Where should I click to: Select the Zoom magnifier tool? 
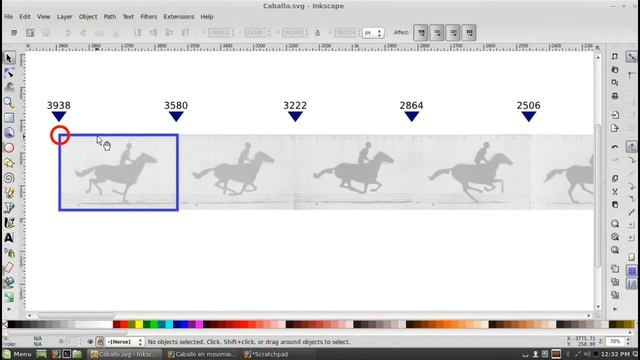(x=9, y=103)
